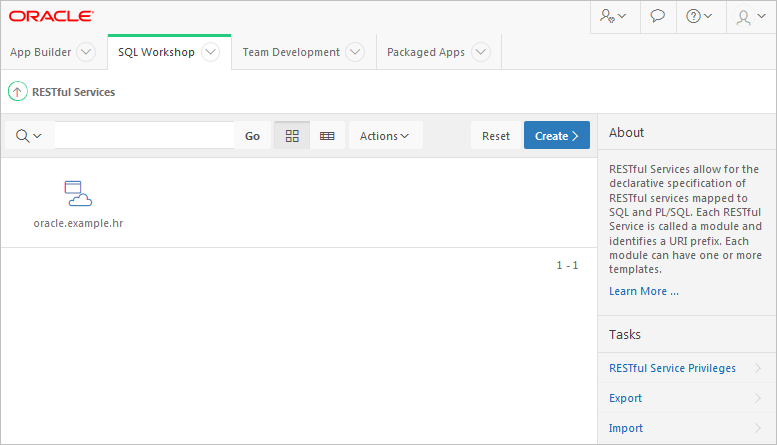Click the green up arrow beside RESTful Services
Image resolution: width=777 pixels, height=445 pixels.
tap(18, 92)
